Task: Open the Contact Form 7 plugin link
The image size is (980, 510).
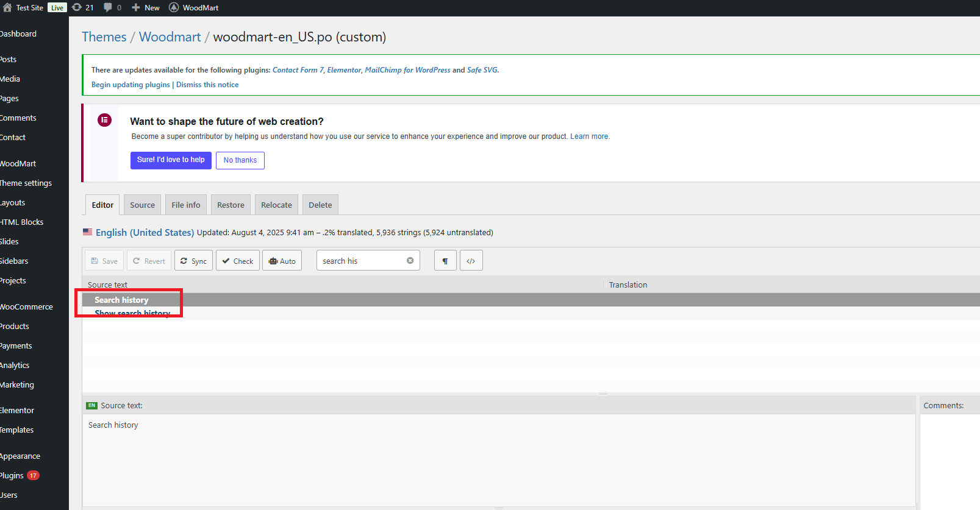Action: click(298, 70)
